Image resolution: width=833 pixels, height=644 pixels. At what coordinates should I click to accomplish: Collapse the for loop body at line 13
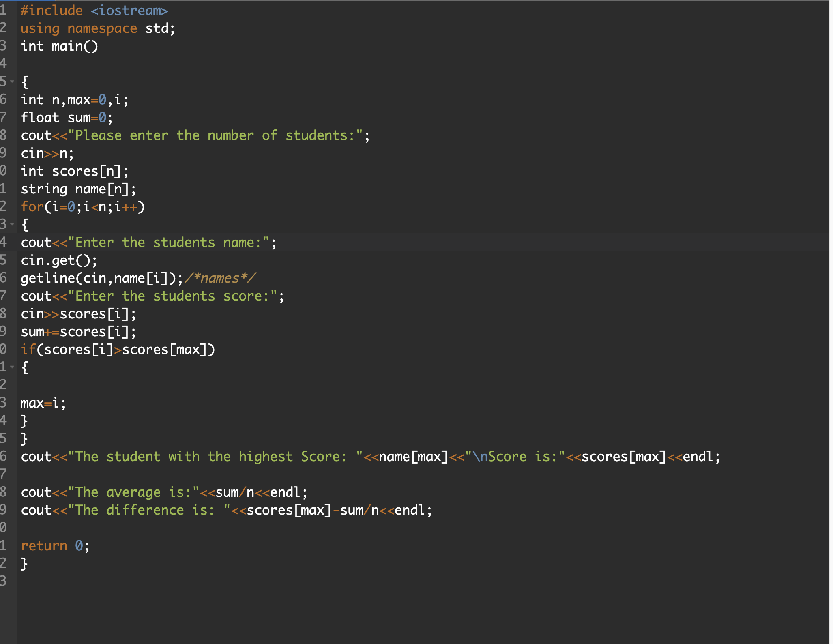(11, 224)
